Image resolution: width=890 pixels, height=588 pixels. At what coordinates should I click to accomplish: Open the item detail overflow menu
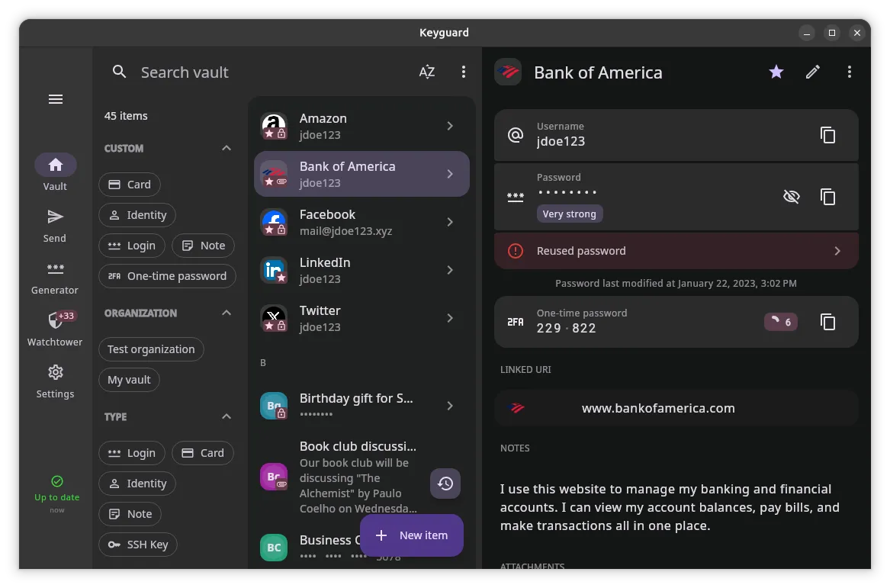click(x=849, y=72)
